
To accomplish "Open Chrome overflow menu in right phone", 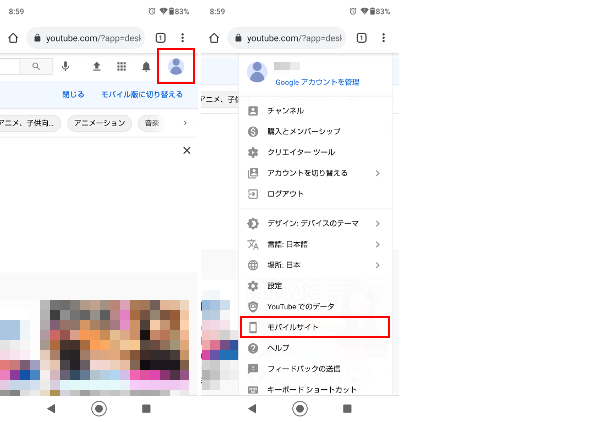I will click(383, 37).
